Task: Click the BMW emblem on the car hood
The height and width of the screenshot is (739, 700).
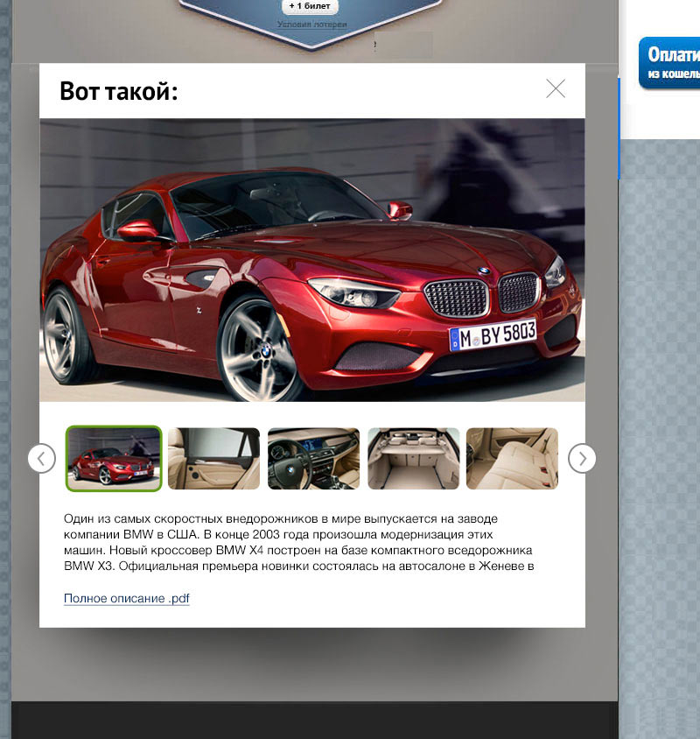Action: pyautogui.click(x=484, y=271)
